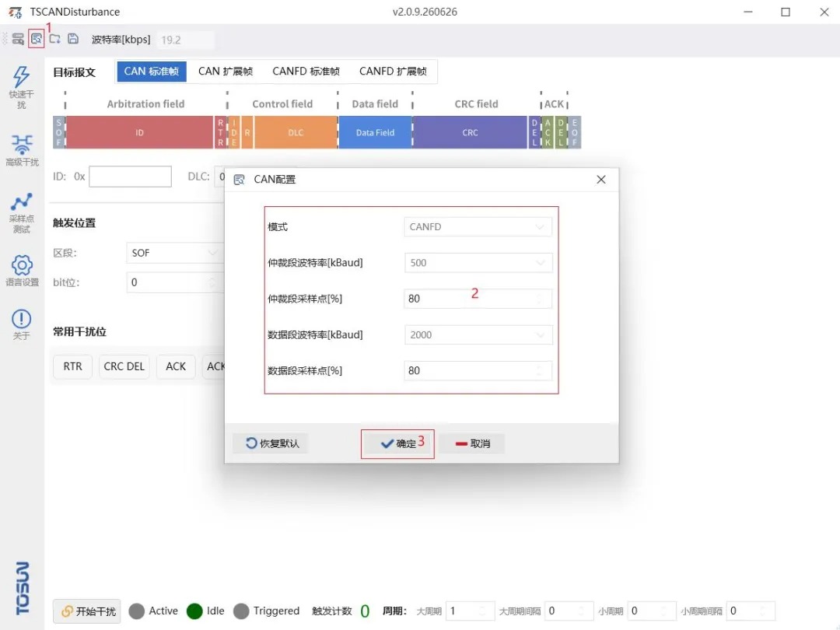The width and height of the screenshot is (840, 630).
Task: Load configuration with the folder toolbar icon
Action: click(54, 39)
